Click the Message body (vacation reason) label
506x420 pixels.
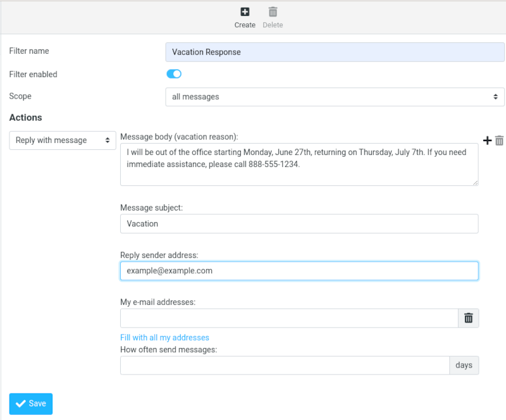click(179, 137)
